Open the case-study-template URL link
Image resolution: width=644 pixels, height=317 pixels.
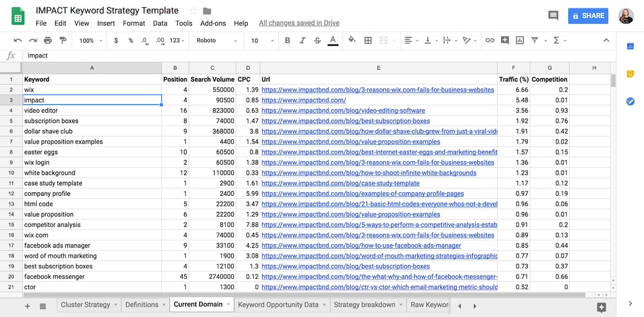[341, 184]
